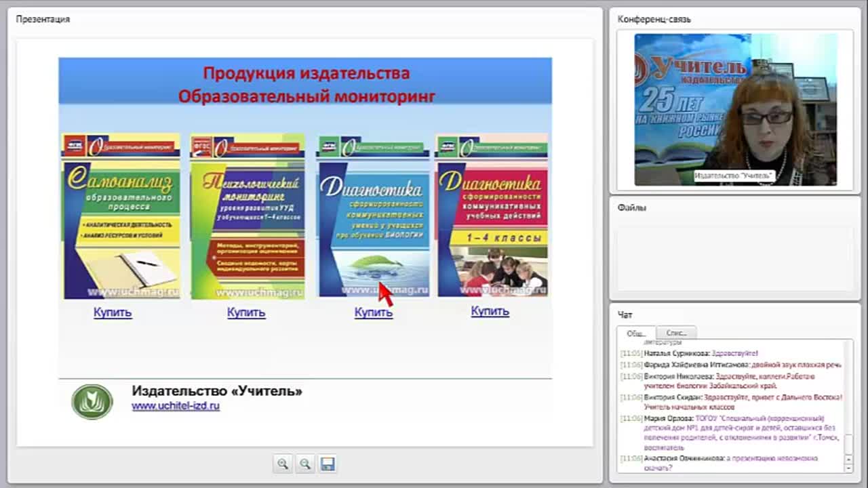Image resolution: width=868 pixels, height=488 pixels.
Task: Switch to the Общ... chat tab
Action: point(636,333)
